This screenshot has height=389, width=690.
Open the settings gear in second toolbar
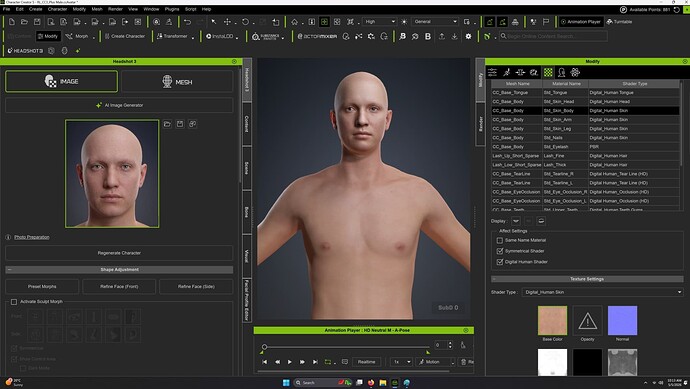(x=468, y=36)
